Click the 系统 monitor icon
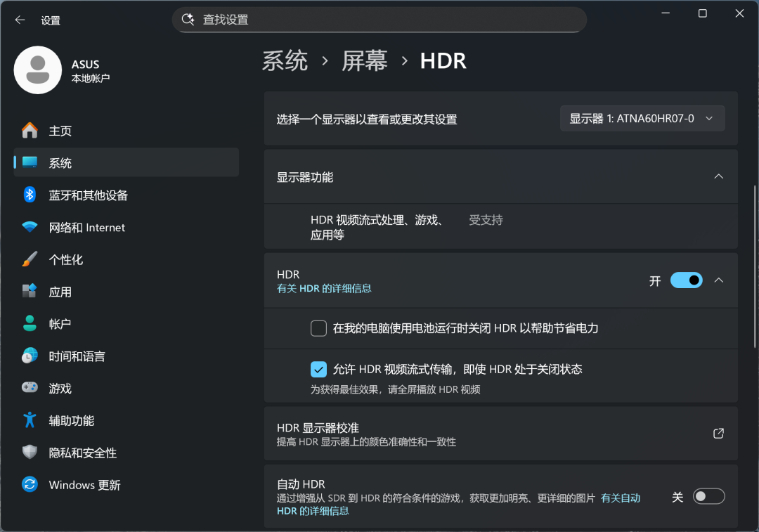This screenshot has height=532, width=759. pyautogui.click(x=30, y=162)
